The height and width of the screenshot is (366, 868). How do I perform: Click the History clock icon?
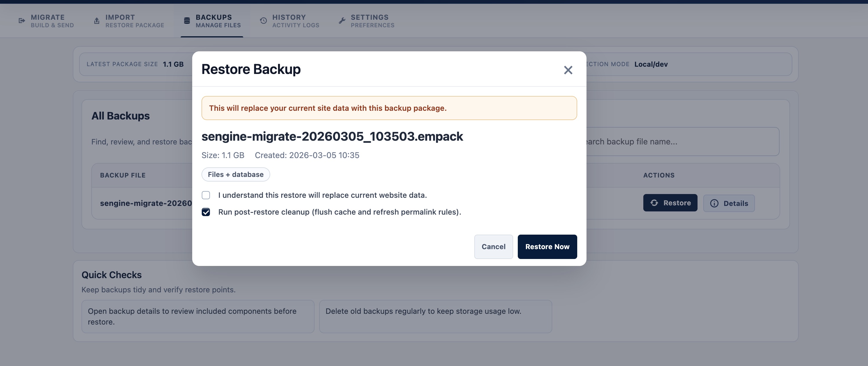[x=263, y=21]
